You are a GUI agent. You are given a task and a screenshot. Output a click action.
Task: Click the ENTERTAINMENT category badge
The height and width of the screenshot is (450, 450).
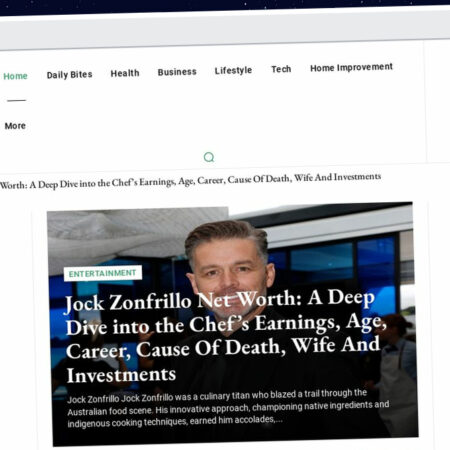(x=103, y=273)
